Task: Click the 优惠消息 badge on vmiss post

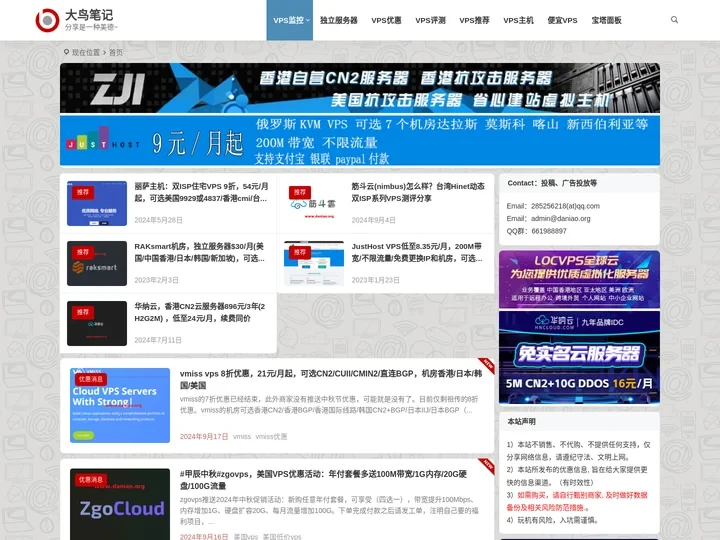Action: click(x=91, y=379)
